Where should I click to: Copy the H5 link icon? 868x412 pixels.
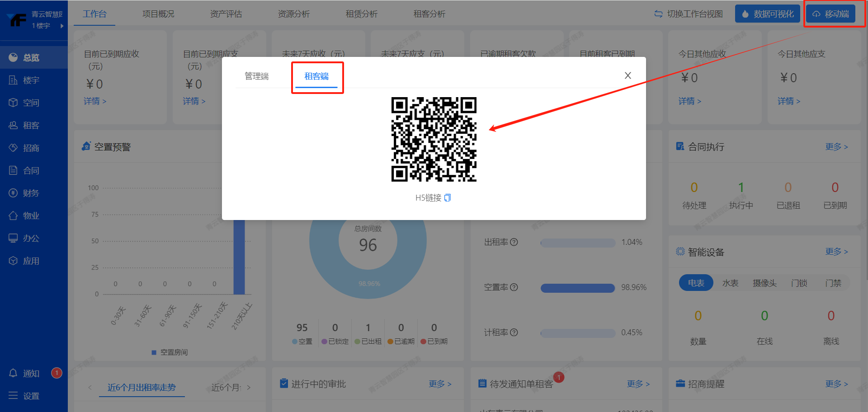click(x=448, y=198)
